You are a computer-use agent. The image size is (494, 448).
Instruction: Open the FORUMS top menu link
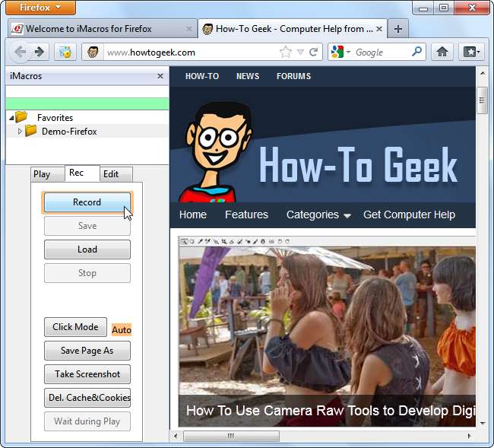tap(293, 76)
